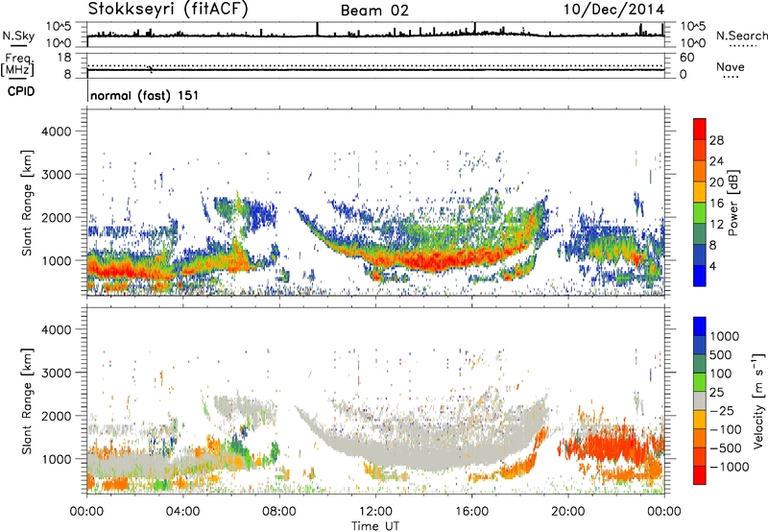
Task: Click the frequency axis tick '18'
Action: pos(64,58)
